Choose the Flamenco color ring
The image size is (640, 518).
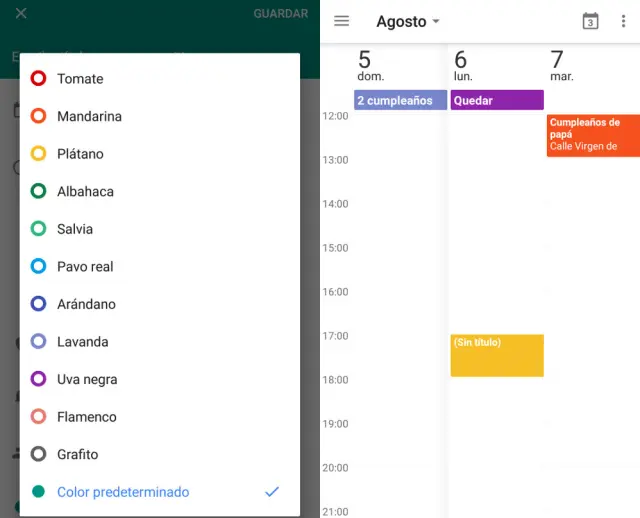(39, 417)
